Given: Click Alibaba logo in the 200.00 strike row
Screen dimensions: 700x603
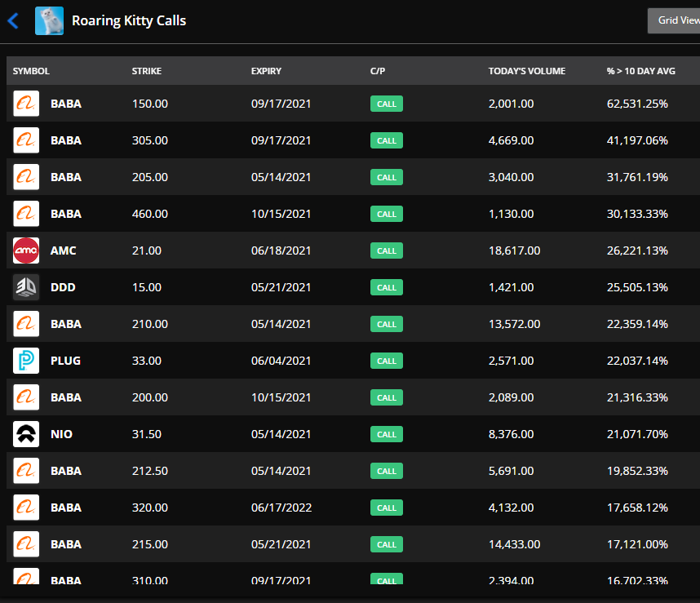Looking at the screenshot, I should tap(26, 397).
